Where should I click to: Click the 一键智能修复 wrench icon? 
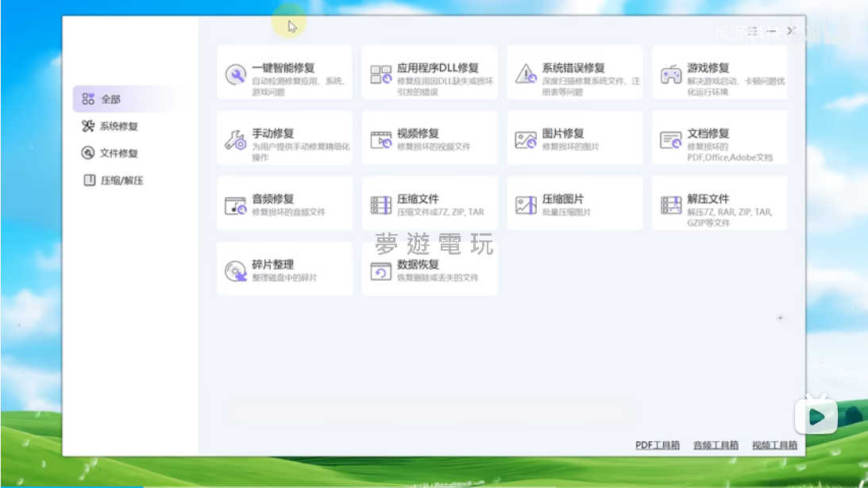(235, 75)
